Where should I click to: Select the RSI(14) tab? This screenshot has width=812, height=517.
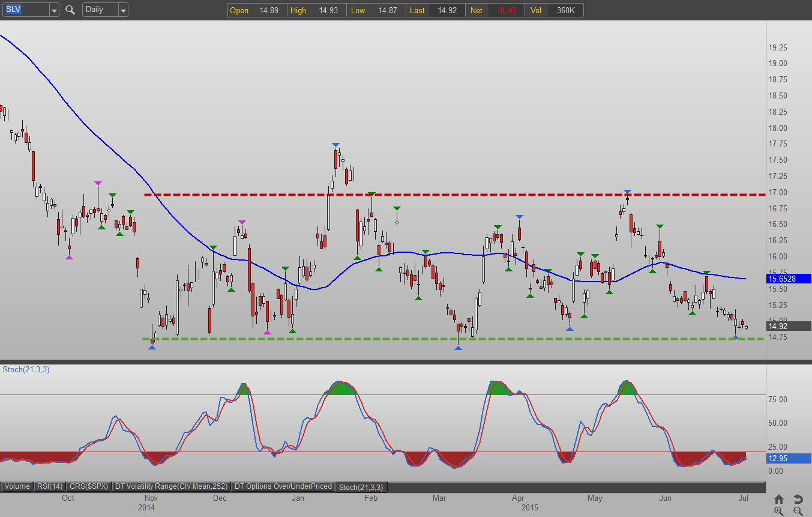[x=50, y=486]
